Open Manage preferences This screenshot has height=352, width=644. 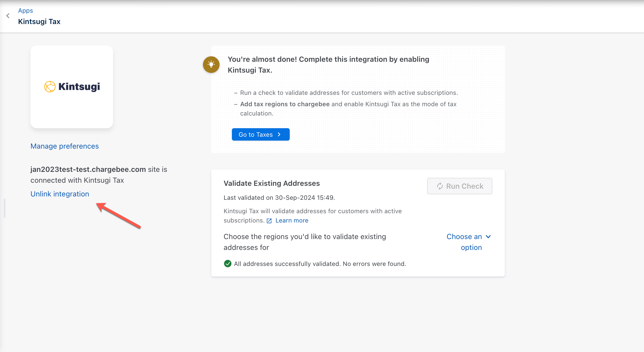65,146
